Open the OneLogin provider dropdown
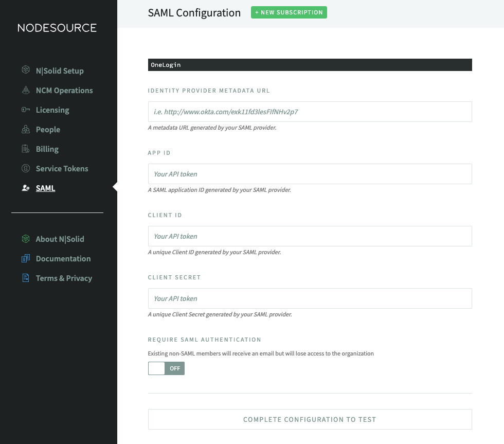504x444 pixels. click(310, 65)
